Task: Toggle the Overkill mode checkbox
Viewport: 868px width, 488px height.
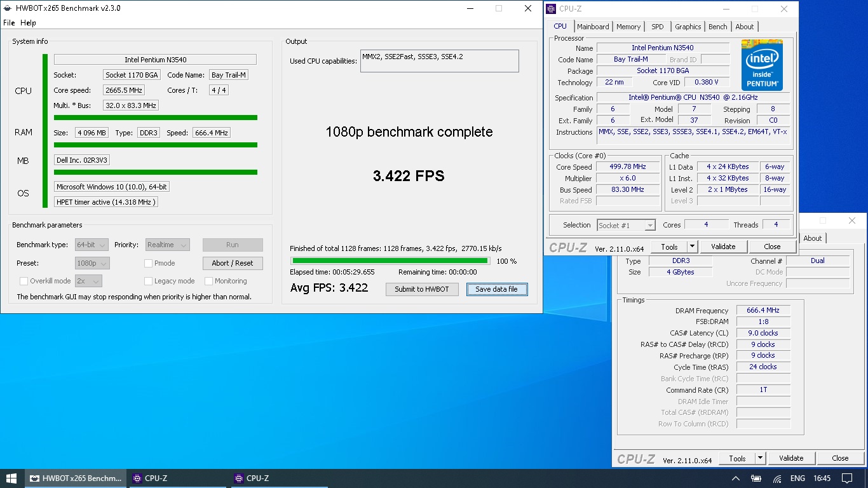Action: (24, 281)
